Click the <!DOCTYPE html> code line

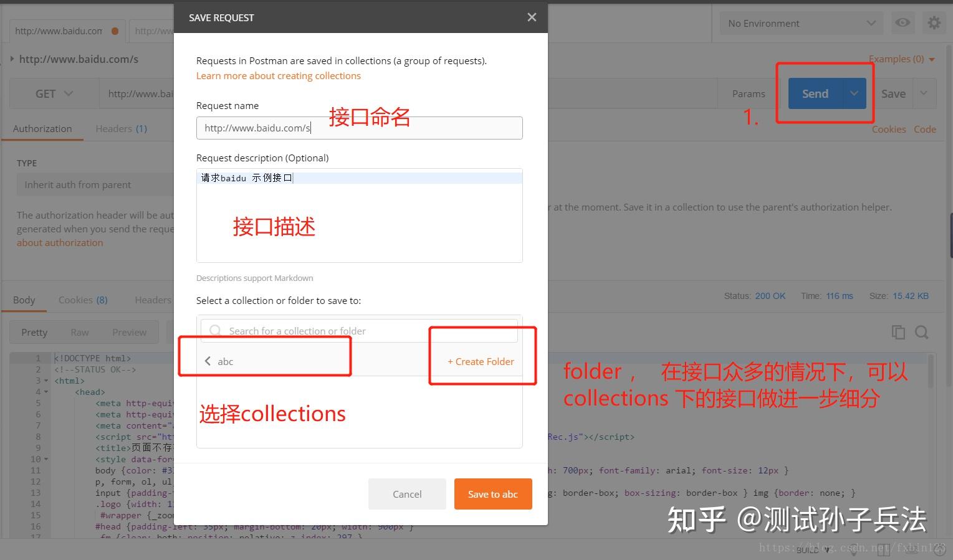pos(92,358)
